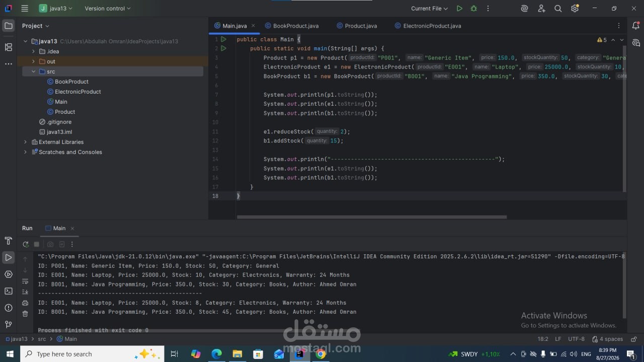Open the Services tool window hexagon icon
644x362 pixels.
point(8,274)
